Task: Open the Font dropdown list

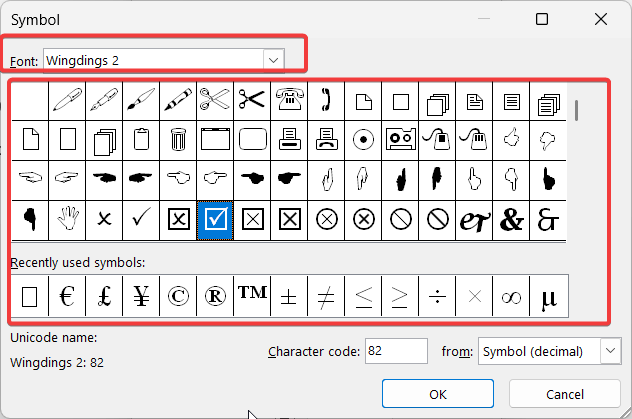Action: (274, 60)
